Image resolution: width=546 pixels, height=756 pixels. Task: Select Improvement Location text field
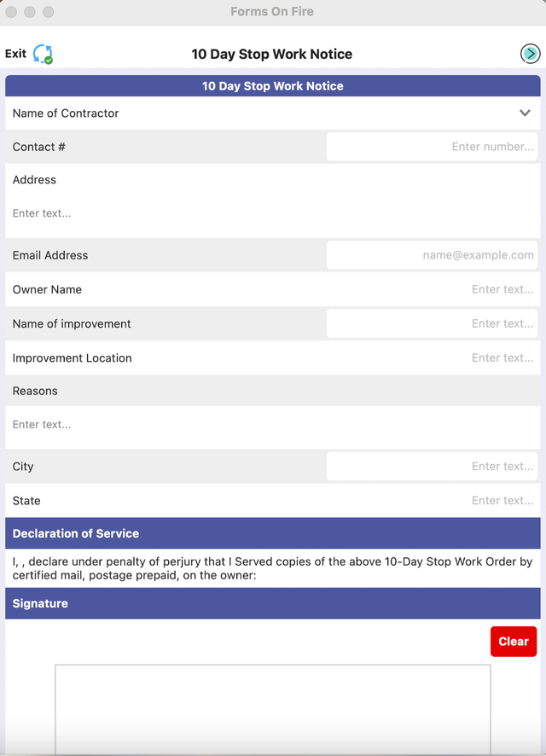coord(432,358)
